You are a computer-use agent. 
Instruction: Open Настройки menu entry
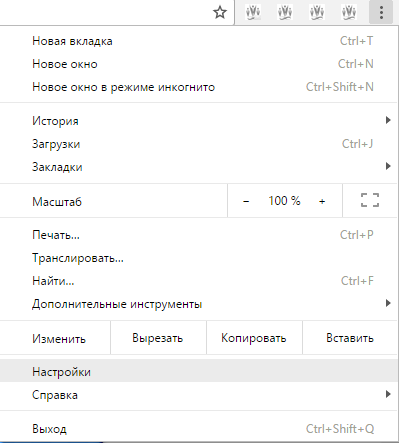pyautogui.click(x=199, y=372)
